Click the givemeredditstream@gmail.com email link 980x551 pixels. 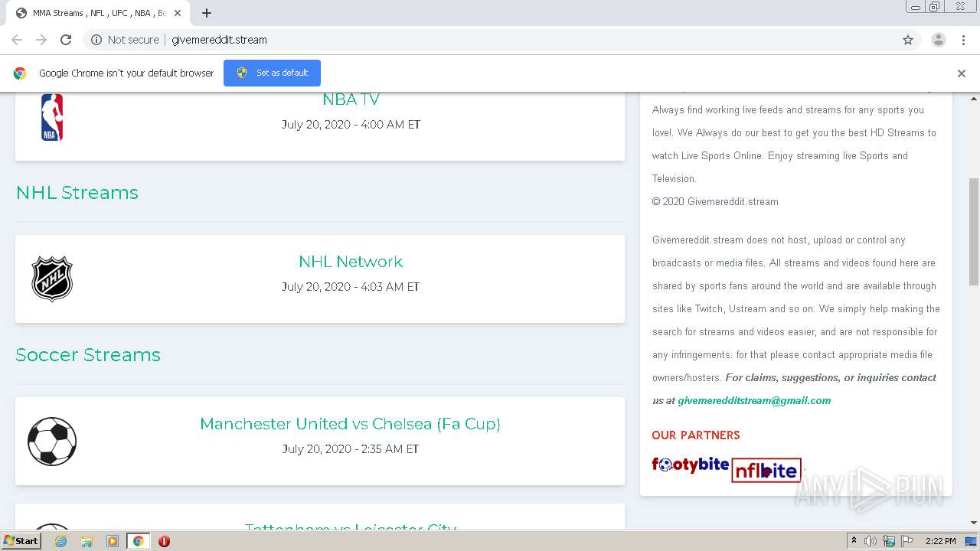coord(754,400)
